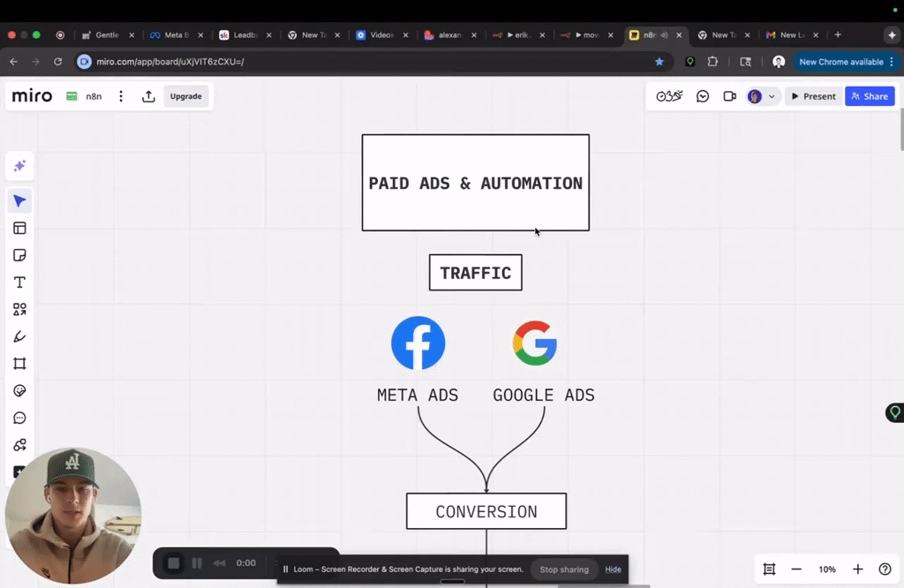Open Chrome extensions puzzle icon
Image resolution: width=904 pixels, height=588 pixels.
(712, 62)
